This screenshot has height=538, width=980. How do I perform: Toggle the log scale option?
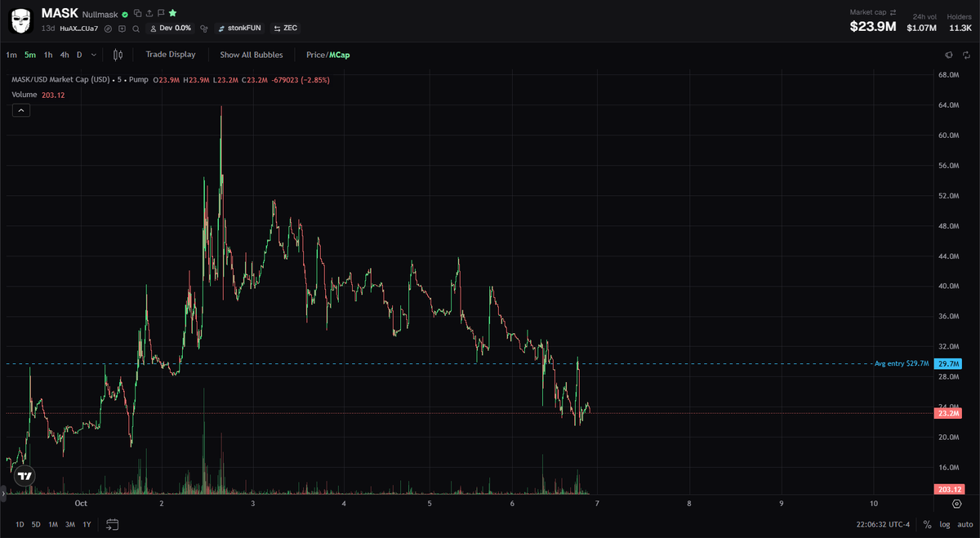[945, 524]
